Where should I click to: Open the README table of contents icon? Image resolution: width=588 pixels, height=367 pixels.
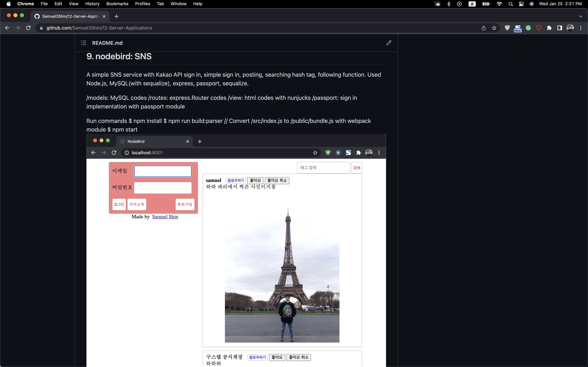83,43
